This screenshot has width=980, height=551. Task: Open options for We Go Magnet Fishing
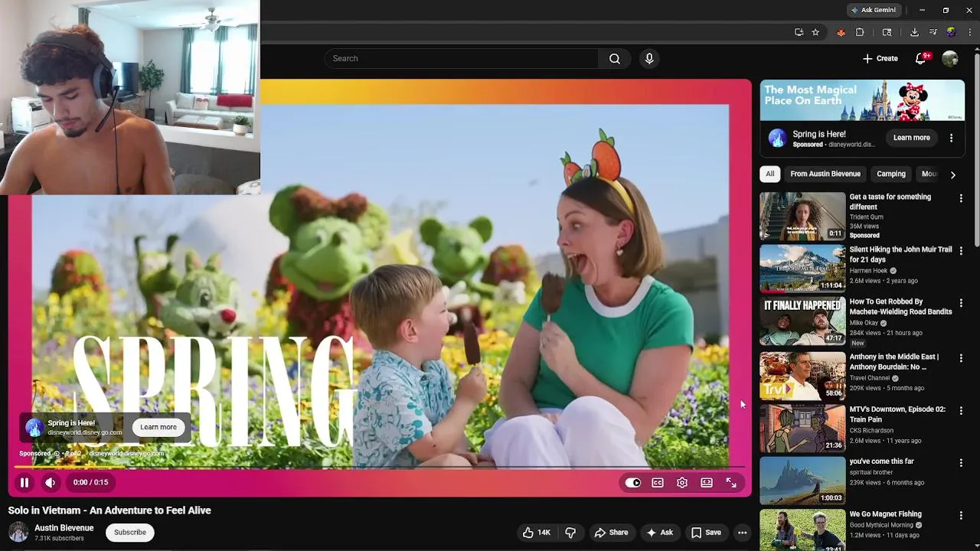(961, 516)
